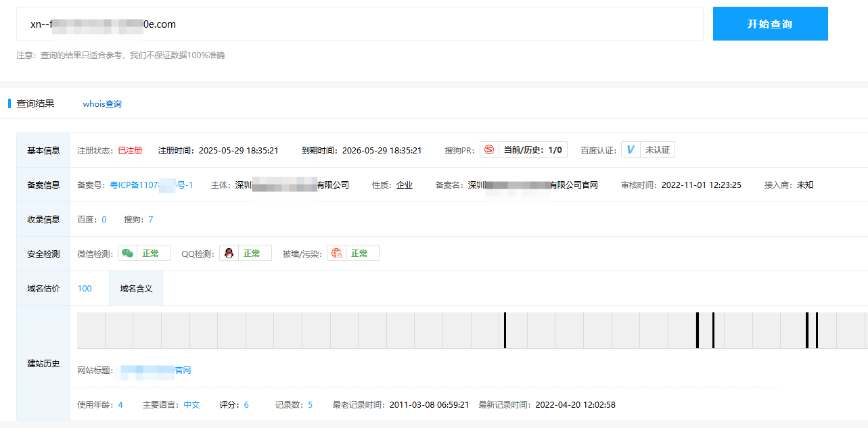Switch to the whois查询 tab
Viewport: 868px width, 428px height.
point(102,104)
